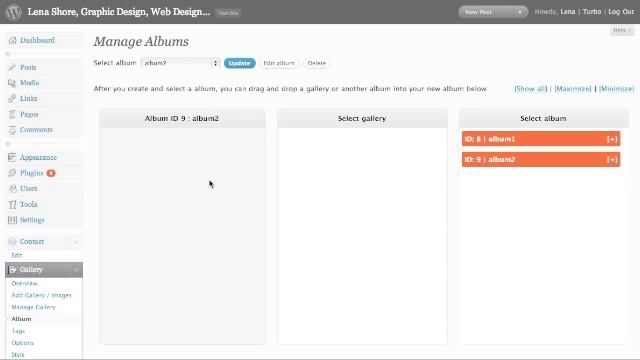Select the Album submenu item
Image resolution: width=640 pixels, height=360 pixels.
tap(21, 319)
